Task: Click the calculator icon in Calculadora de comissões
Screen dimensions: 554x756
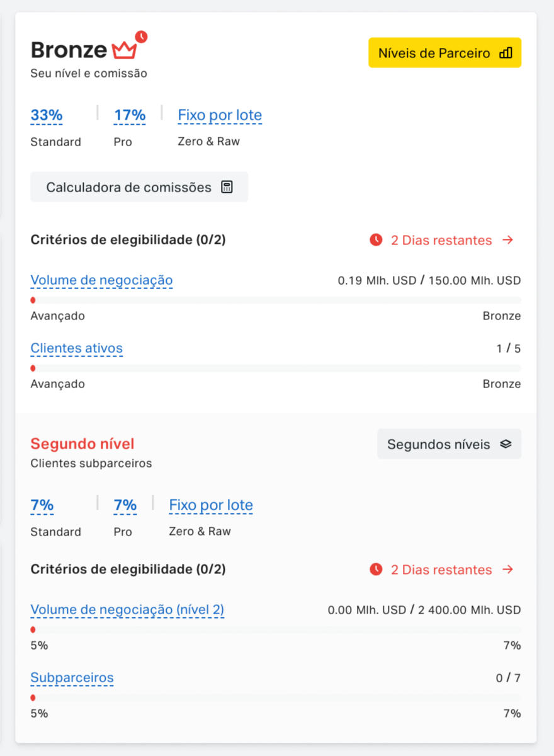Action: tap(227, 187)
